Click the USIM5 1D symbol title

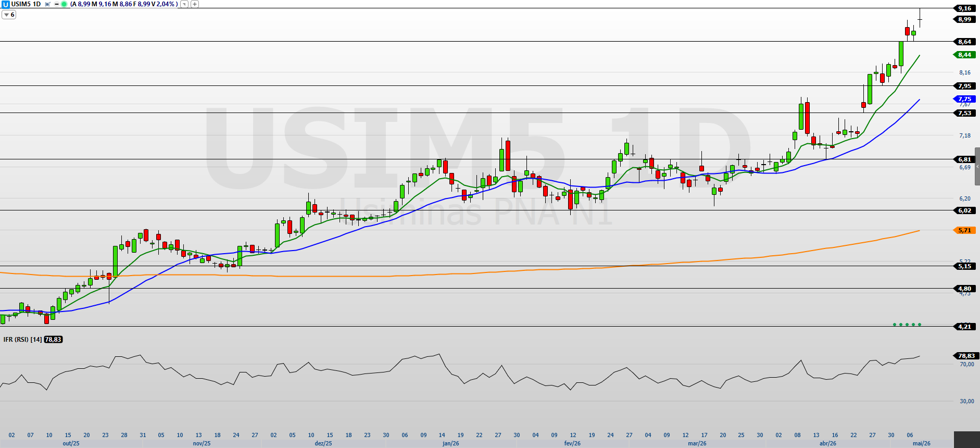pyautogui.click(x=26, y=4)
